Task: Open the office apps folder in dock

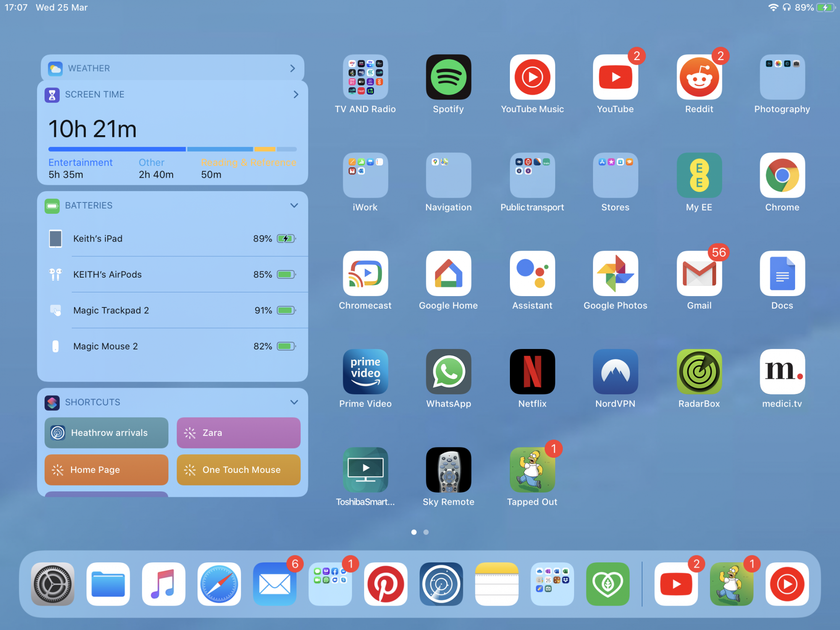Action: tap(552, 584)
